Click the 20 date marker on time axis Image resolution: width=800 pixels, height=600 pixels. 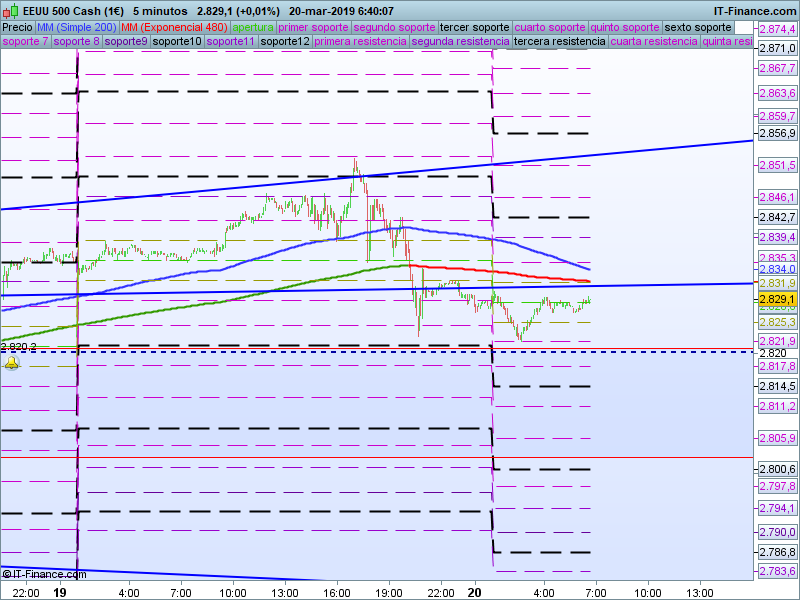pyautogui.click(x=474, y=592)
